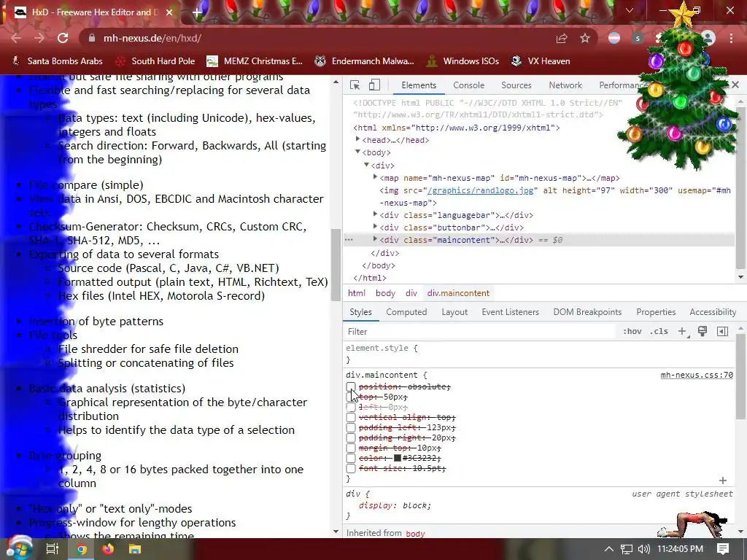
Task: Expand the map mh-nexus-map node
Action: pos(376,177)
